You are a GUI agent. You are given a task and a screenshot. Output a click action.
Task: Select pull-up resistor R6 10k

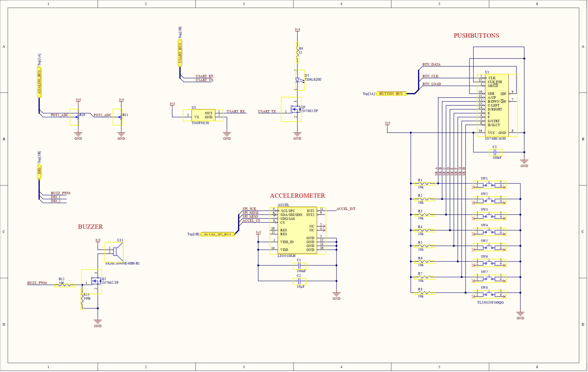[425, 262]
